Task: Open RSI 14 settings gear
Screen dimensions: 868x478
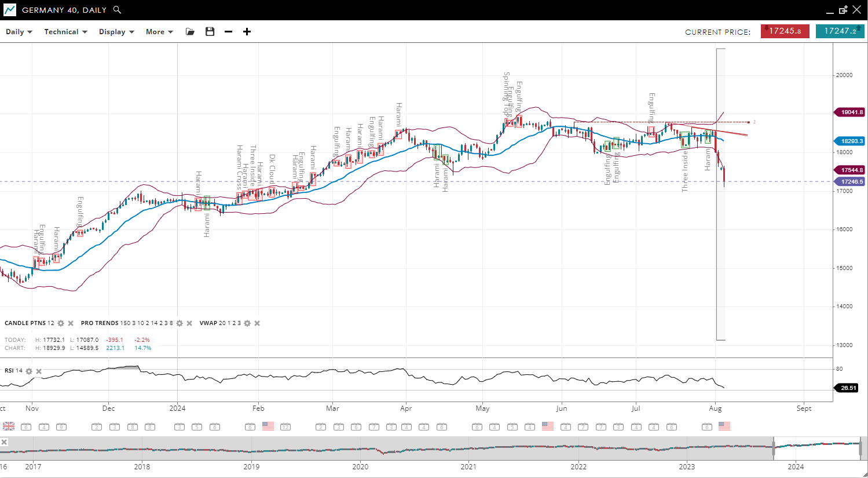Action: click(x=29, y=371)
